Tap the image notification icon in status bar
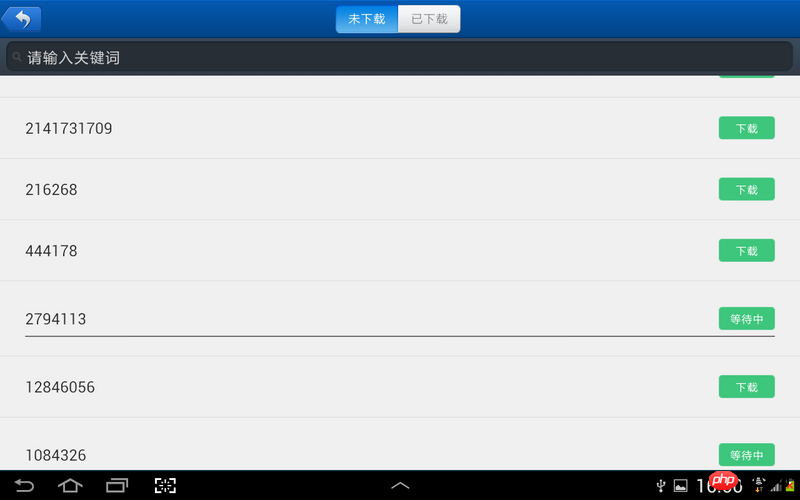The height and width of the screenshot is (500, 800). coord(681,486)
